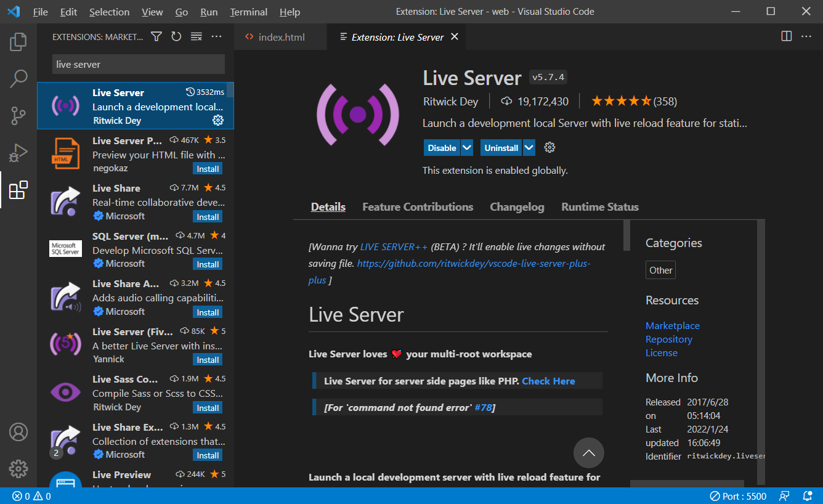Open the Marketplace resource link
Image resolution: width=823 pixels, height=504 pixels.
click(673, 326)
